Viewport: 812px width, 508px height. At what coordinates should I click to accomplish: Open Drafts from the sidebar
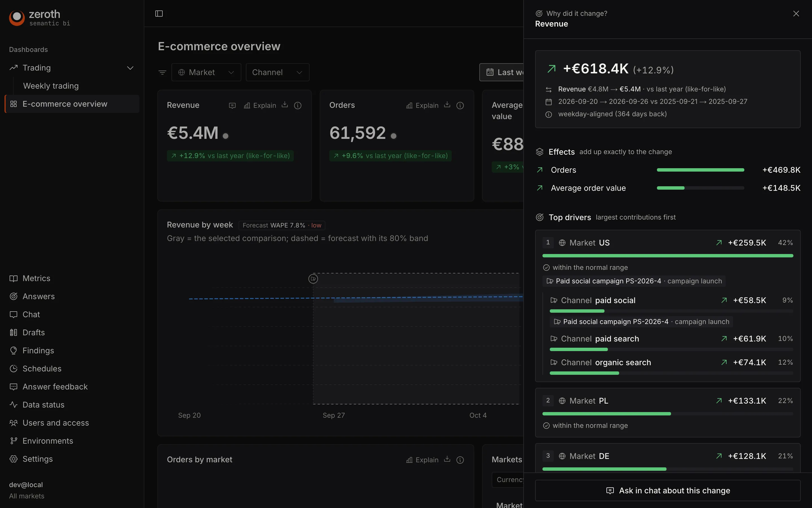tap(34, 333)
